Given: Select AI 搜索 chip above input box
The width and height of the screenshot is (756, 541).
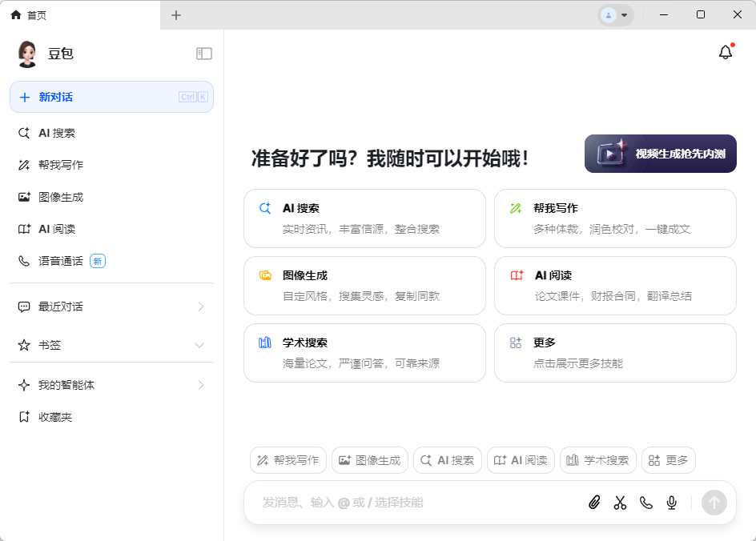Looking at the screenshot, I should point(448,460).
